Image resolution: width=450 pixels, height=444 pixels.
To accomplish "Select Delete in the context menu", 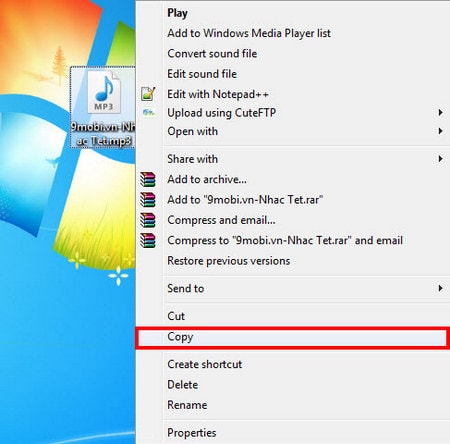I will [x=183, y=384].
